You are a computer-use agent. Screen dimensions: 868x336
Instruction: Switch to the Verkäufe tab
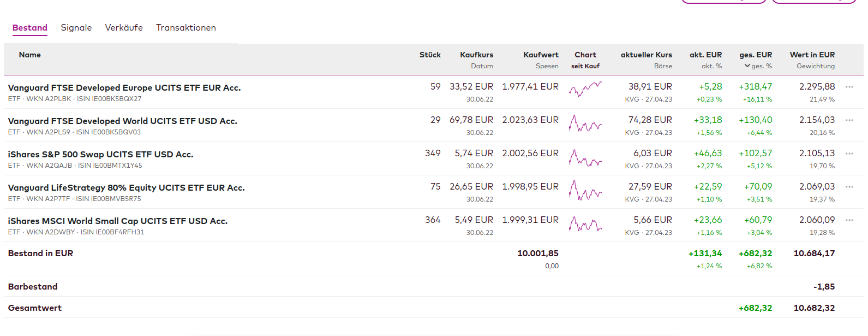[124, 28]
